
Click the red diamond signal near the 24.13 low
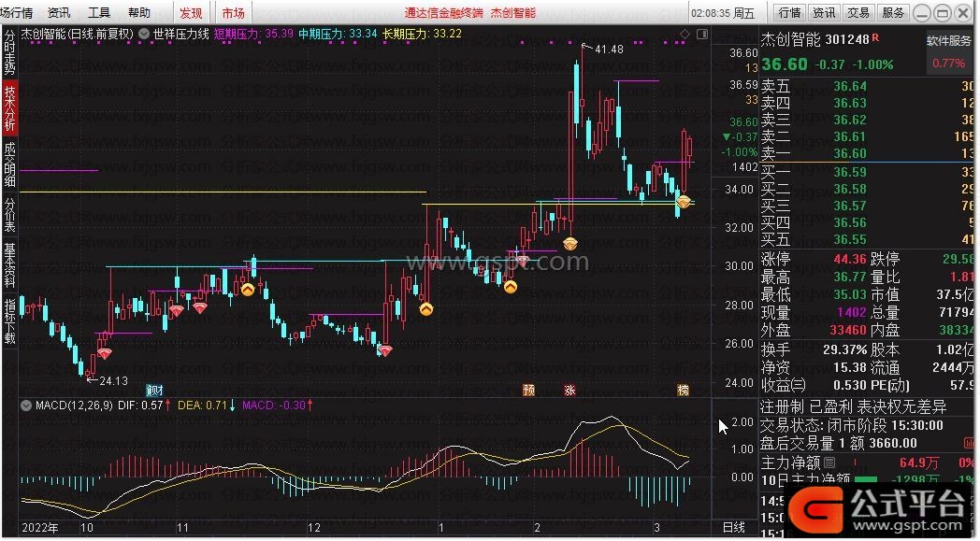(105, 353)
